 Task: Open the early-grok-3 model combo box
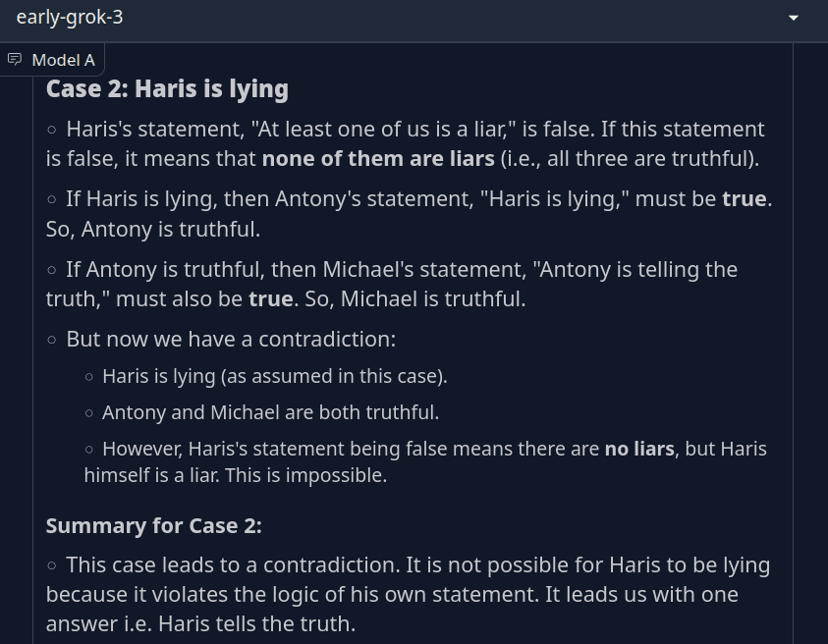414,20
